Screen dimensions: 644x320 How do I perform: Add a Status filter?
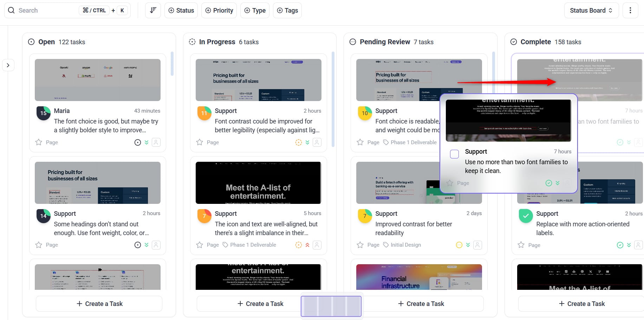point(181,11)
